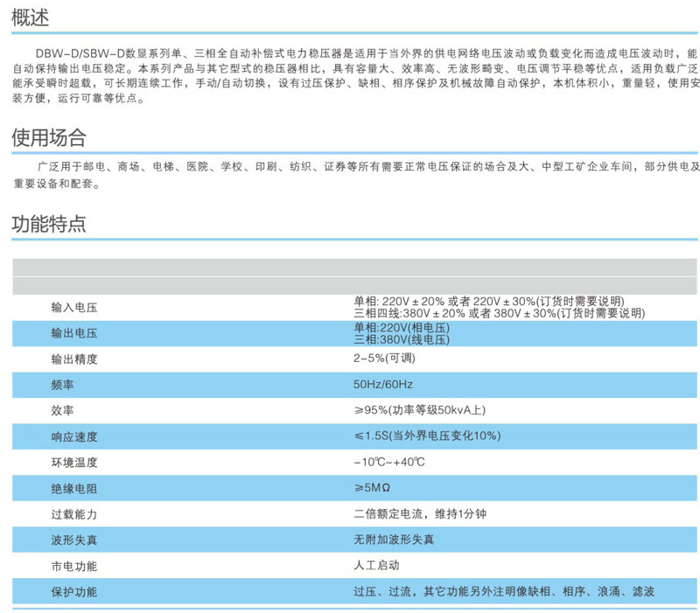The width and height of the screenshot is (700, 613).
Task: Click the 使用场合 section heading
Action: pyautogui.click(x=48, y=137)
